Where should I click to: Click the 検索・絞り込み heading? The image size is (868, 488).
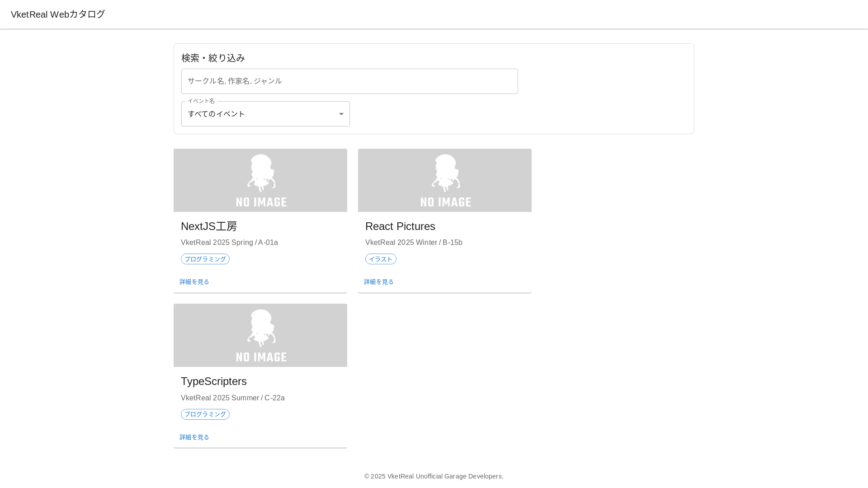[213, 58]
